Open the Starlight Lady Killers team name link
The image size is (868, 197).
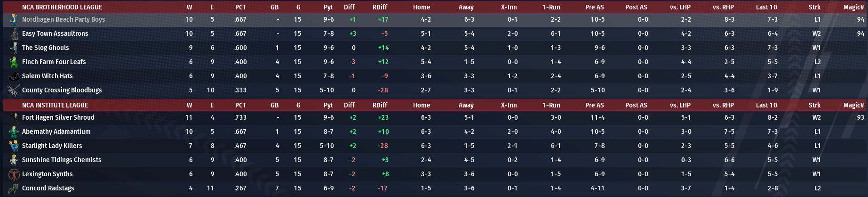point(52,146)
